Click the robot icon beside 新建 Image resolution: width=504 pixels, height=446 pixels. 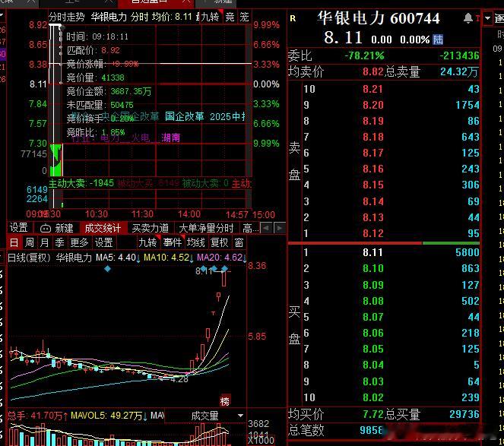coord(46,228)
